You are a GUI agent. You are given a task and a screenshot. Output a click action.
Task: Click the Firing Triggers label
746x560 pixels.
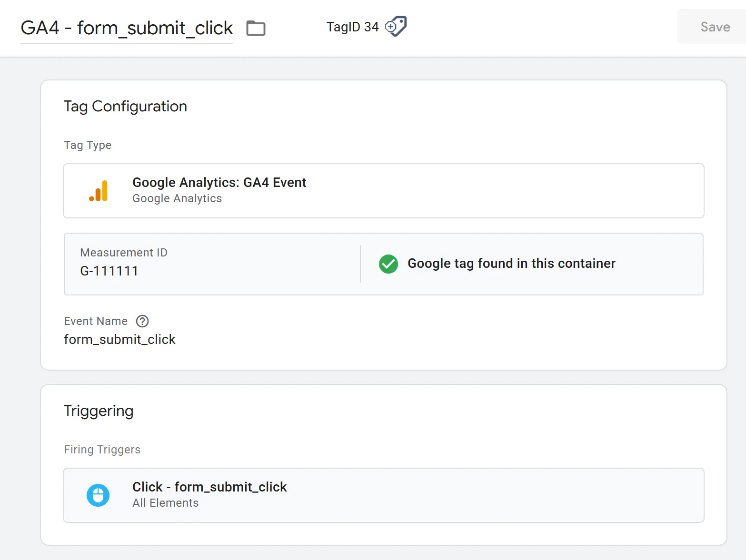coord(102,450)
